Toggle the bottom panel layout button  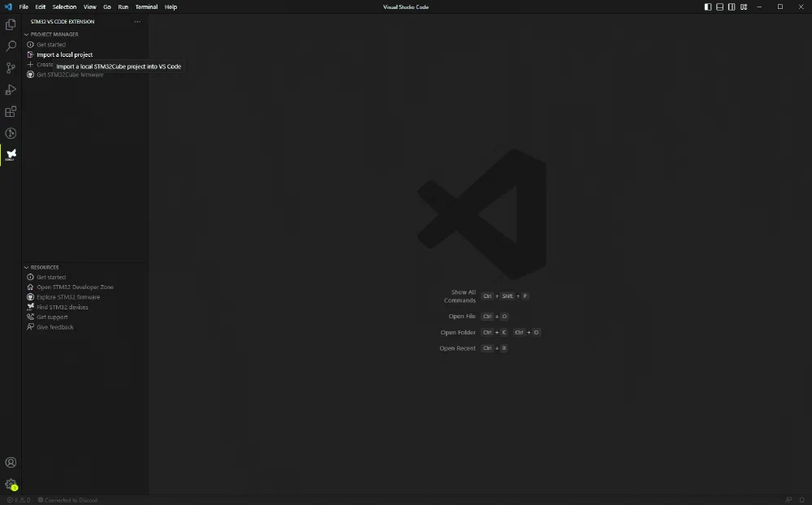[x=720, y=6]
